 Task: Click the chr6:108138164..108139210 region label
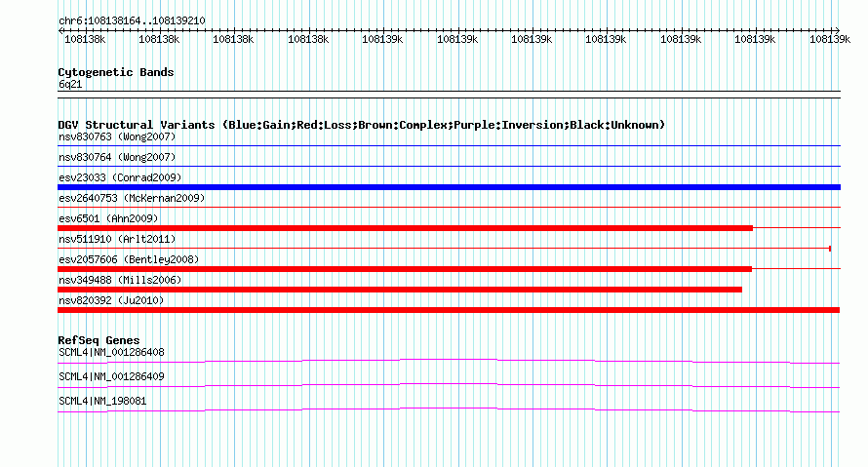(x=132, y=20)
